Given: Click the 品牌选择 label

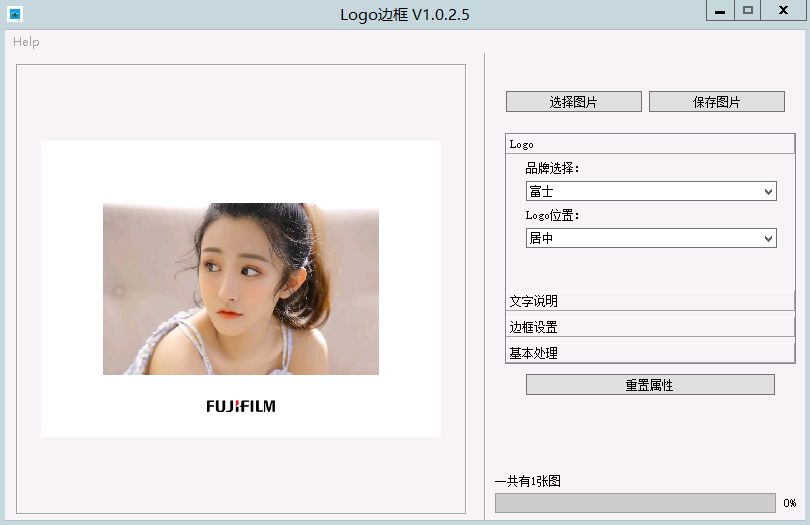Looking at the screenshot, I should (552, 168).
